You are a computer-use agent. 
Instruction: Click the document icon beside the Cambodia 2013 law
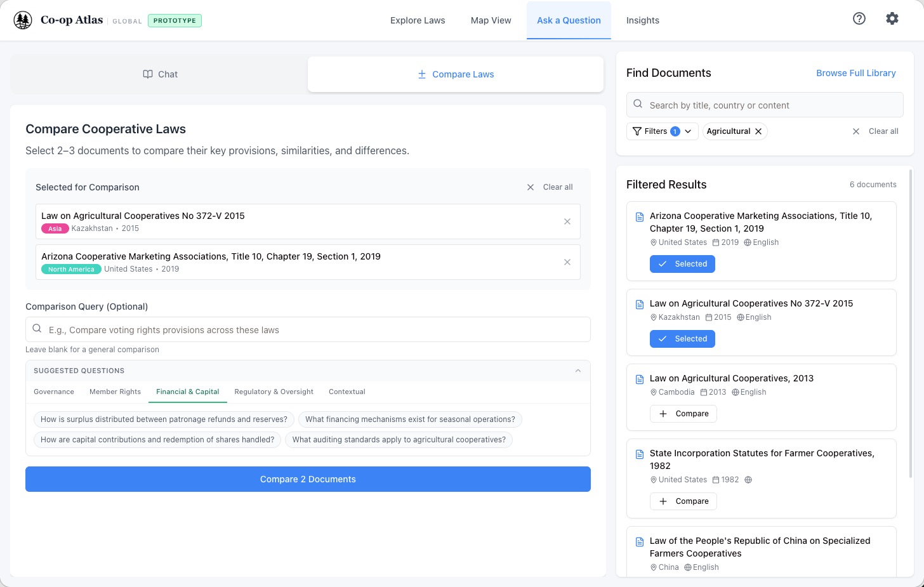coord(639,379)
